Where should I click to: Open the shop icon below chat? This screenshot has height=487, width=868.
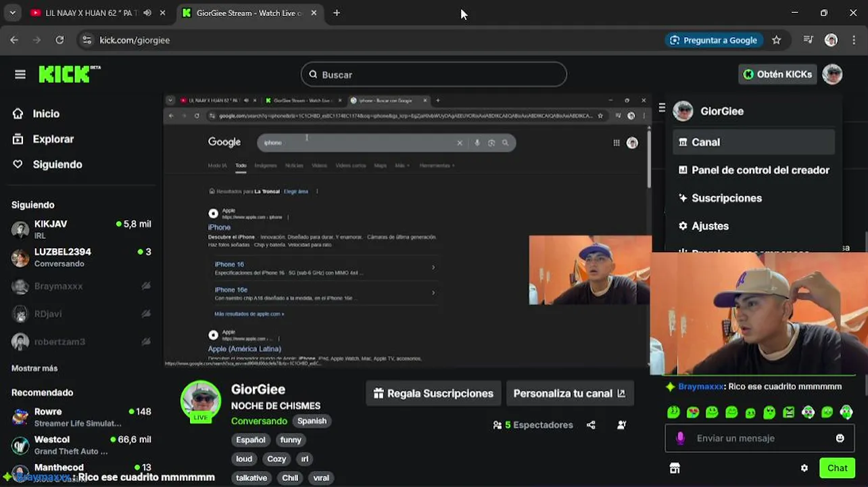click(x=674, y=468)
